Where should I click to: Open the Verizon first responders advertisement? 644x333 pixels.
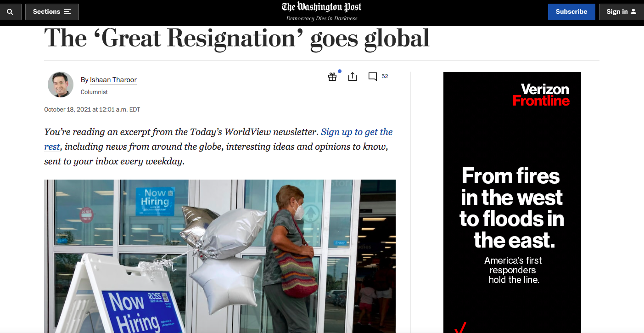tap(512, 203)
